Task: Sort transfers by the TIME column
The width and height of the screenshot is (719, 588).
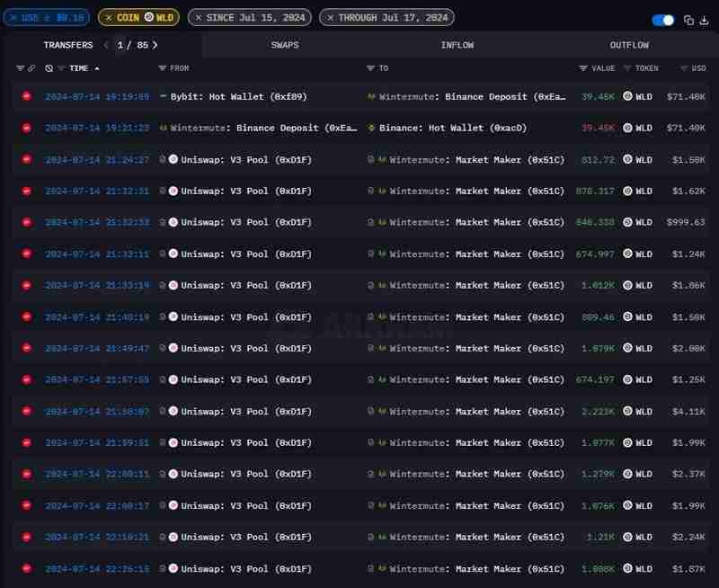Action: [79, 68]
